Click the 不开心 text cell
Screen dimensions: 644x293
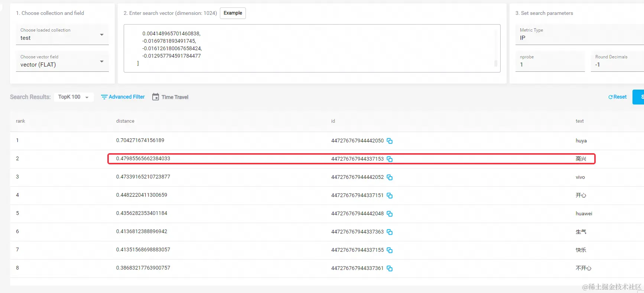[x=583, y=268]
